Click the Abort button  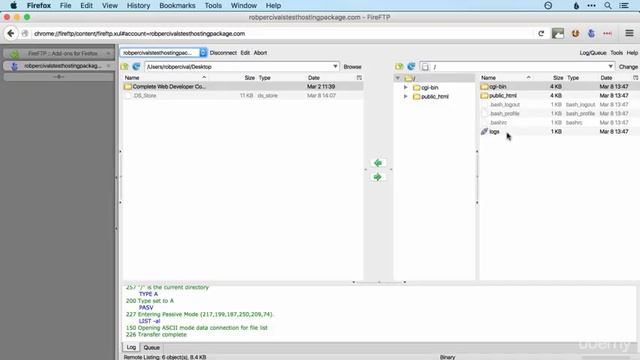[260, 53]
